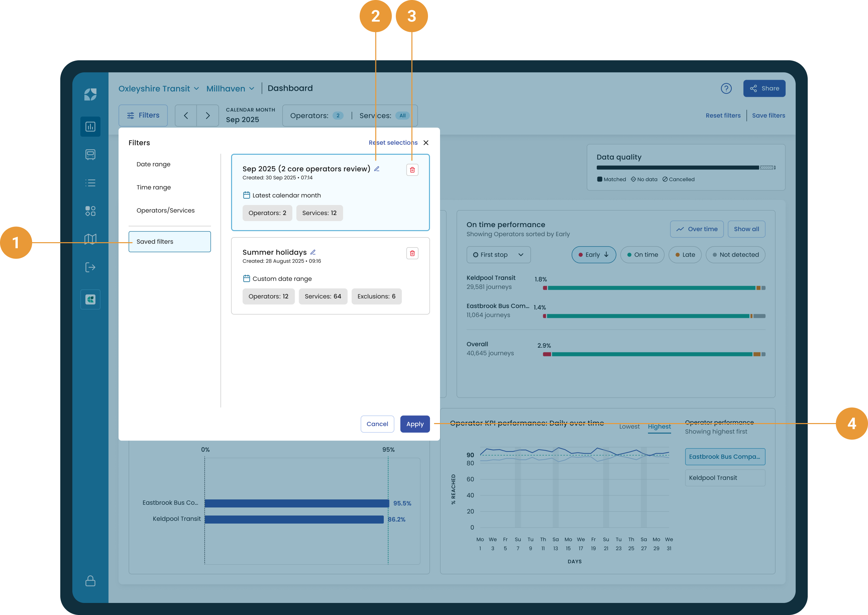868x615 pixels.
Task: Go to next calendar month arrow
Action: [207, 116]
